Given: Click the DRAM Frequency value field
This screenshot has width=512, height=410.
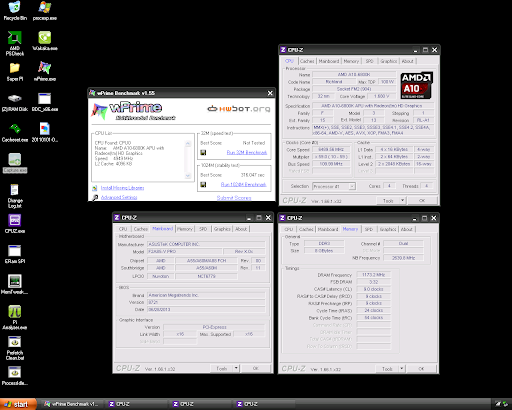Looking at the screenshot, I should point(373,275).
